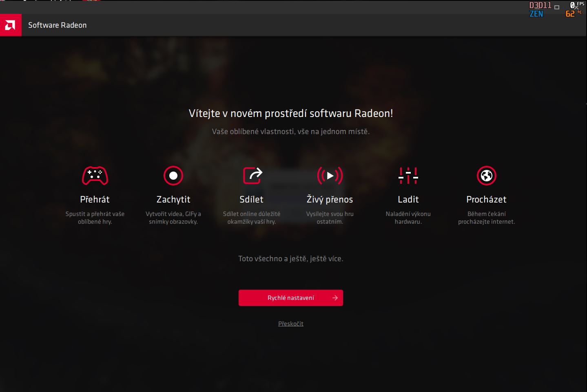Click the 62 °C temperature readout
587x392 pixels.
(574, 14)
